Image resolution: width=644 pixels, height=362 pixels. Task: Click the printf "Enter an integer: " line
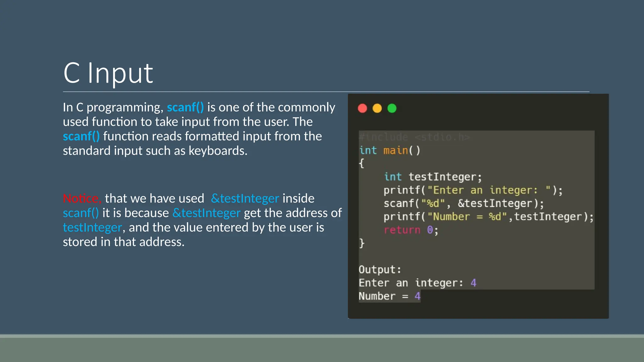coord(473,190)
